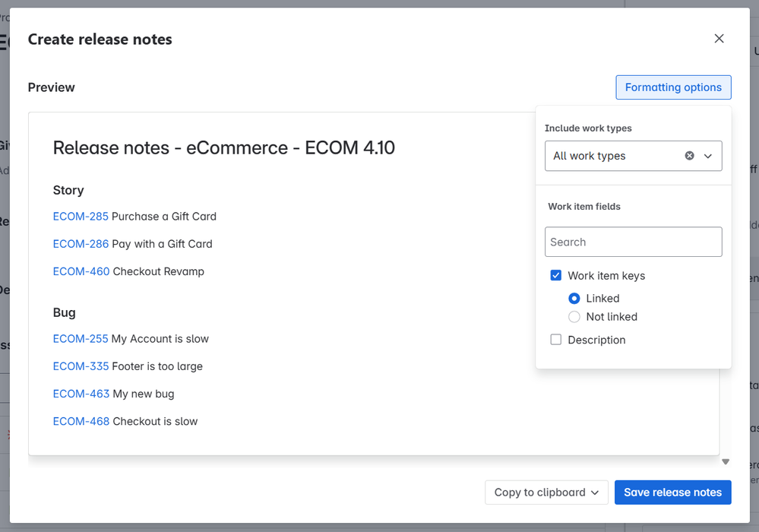Viewport: 759px width, 532px height.
Task: Toggle the Formatting options panel
Action: pyautogui.click(x=673, y=87)
